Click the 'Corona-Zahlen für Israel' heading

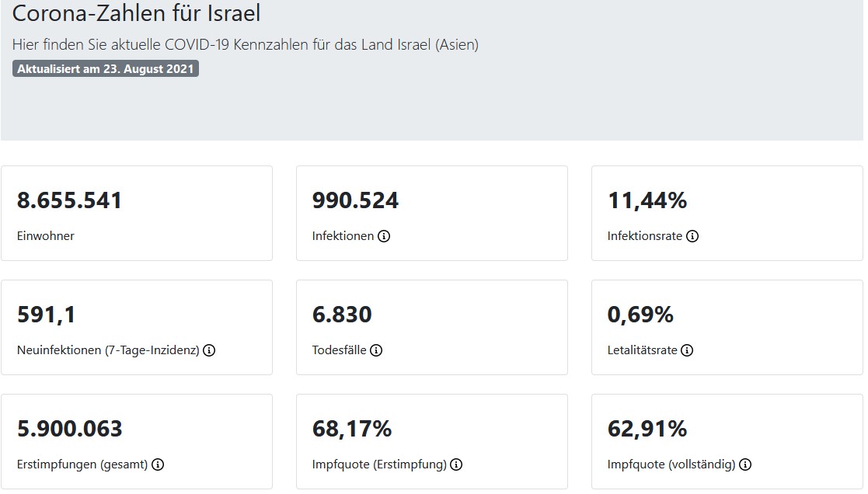pos(137,13)
